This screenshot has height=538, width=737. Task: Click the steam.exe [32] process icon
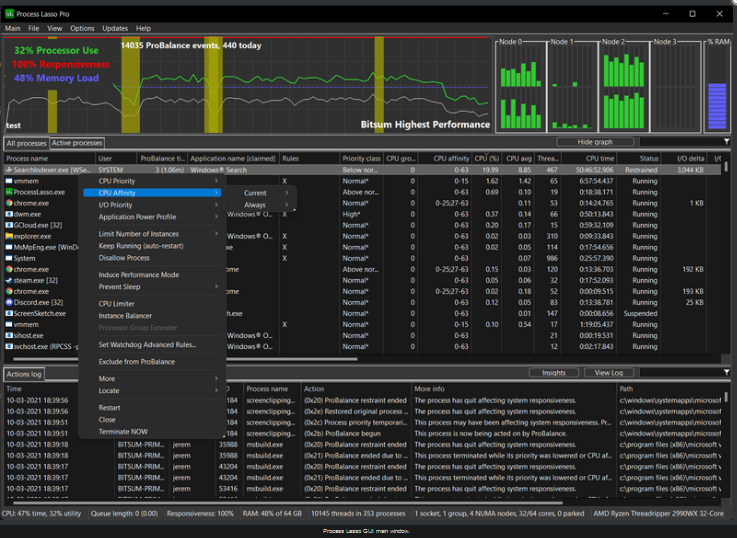[x=9, y=280]
